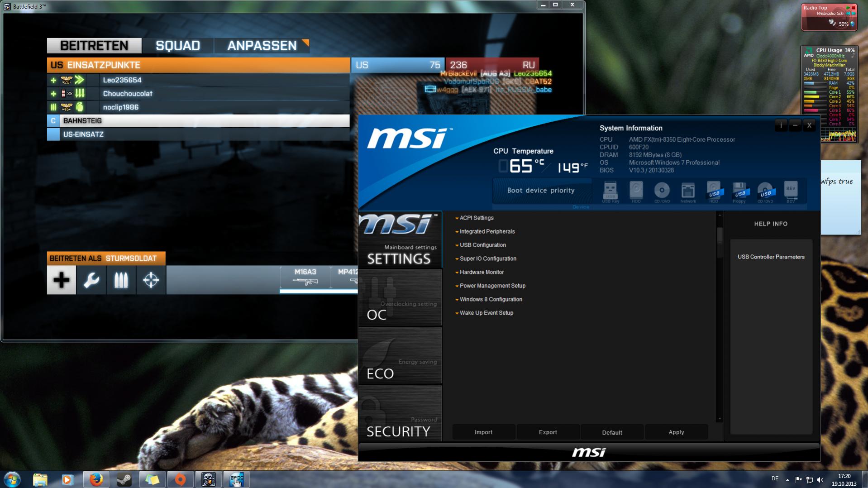This screenshot has height=488, width=868.
Task: Open ANPASSEN tab in Battlefield 3
Action: point(262,46)
